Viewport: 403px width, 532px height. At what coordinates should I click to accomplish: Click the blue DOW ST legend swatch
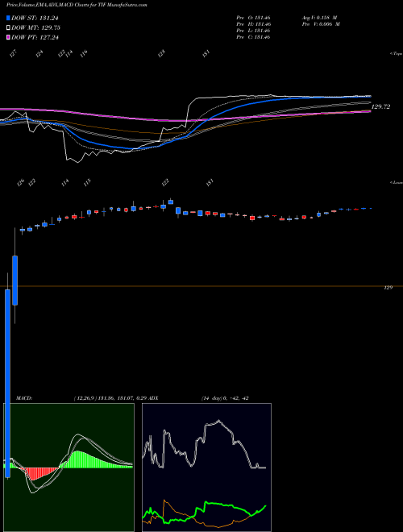(8, 18)
